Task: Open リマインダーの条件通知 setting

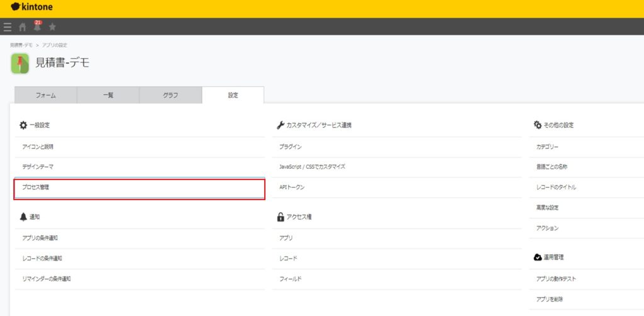Action: click(140, 279)
